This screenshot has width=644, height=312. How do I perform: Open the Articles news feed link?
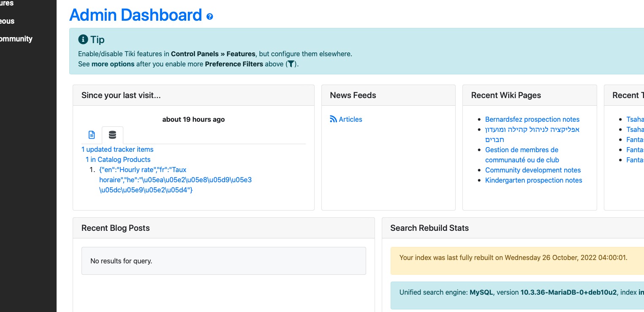351,119
